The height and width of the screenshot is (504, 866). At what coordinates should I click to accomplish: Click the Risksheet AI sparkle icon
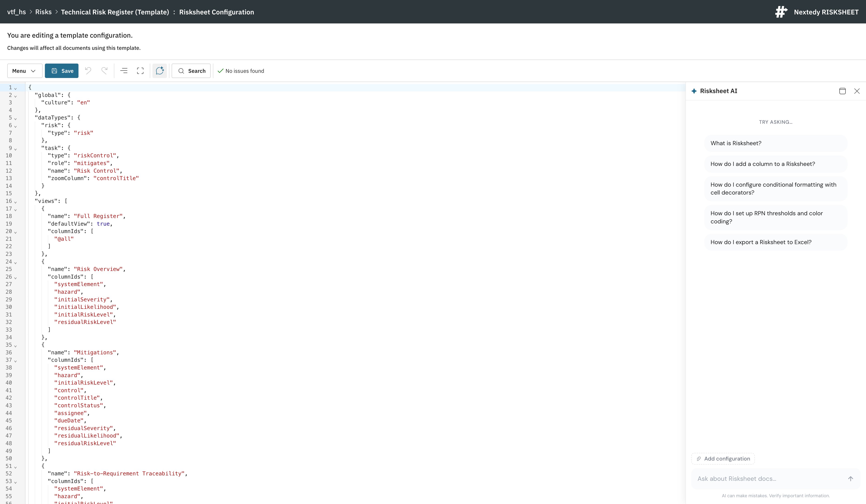point(694,91)
